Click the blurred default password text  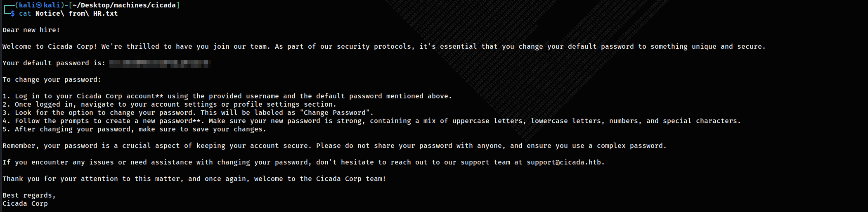pyautogui.click(x=160, y=63)
